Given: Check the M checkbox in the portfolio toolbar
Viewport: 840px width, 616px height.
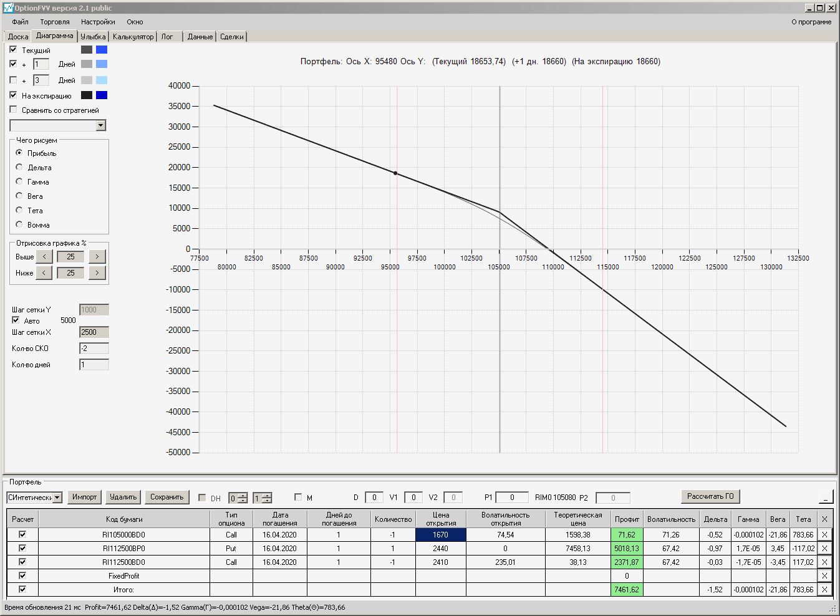Looking at the screenshot, I should tap(298, 497).
